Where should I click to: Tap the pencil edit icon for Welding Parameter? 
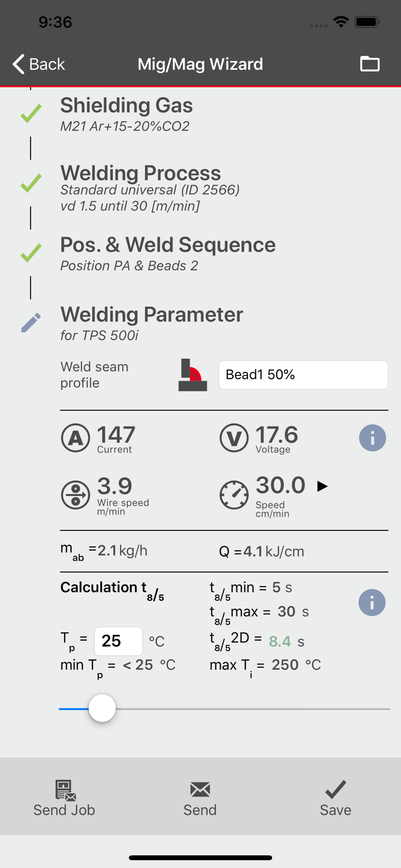coord(31,322)
